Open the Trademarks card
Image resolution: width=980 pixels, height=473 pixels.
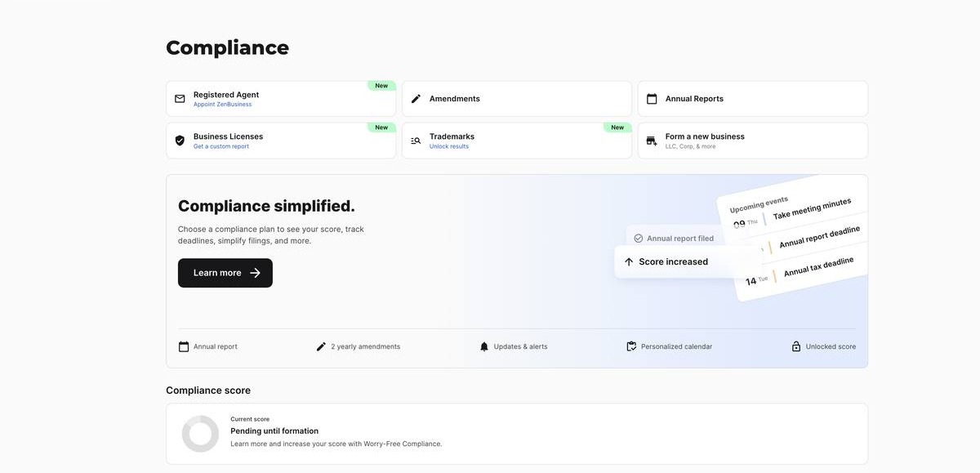(517, 141)
